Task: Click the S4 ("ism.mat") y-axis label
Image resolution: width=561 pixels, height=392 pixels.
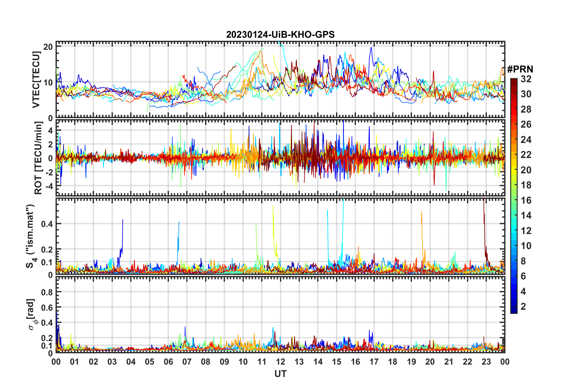Action: point(31,236)
